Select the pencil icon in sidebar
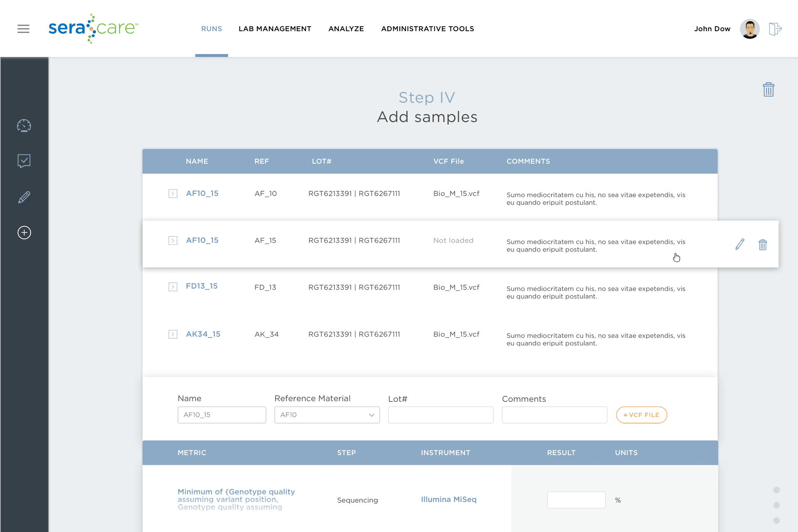 [24, 197]
